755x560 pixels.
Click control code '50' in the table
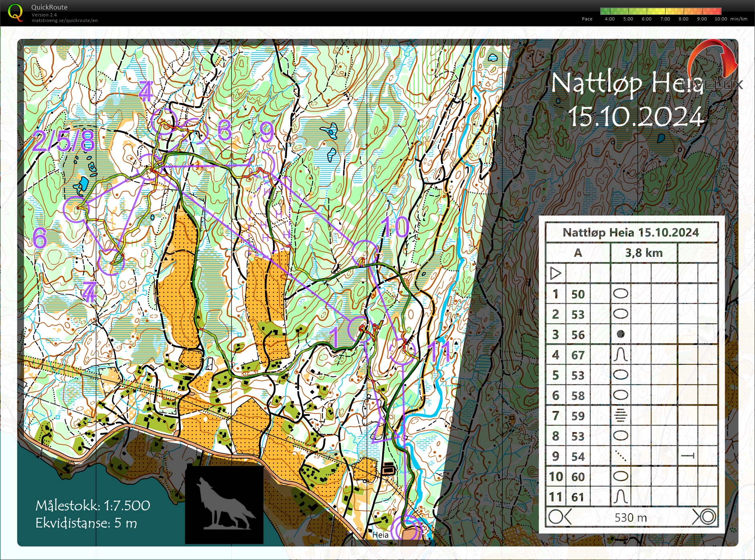[578, 294]
